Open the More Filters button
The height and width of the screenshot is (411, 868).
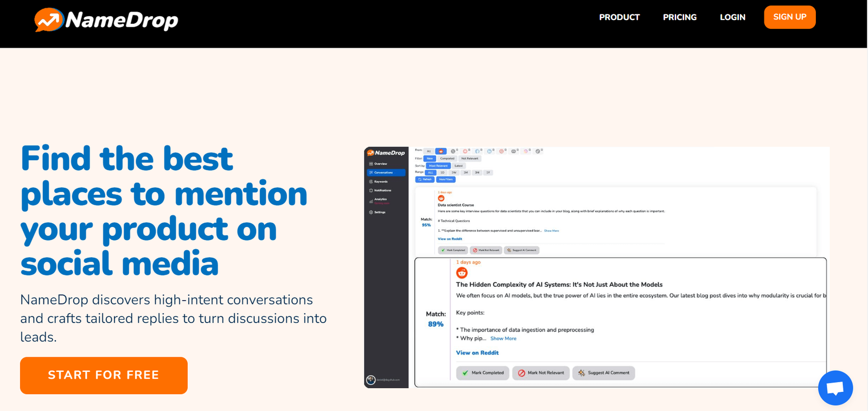click(x=446, y=179)
